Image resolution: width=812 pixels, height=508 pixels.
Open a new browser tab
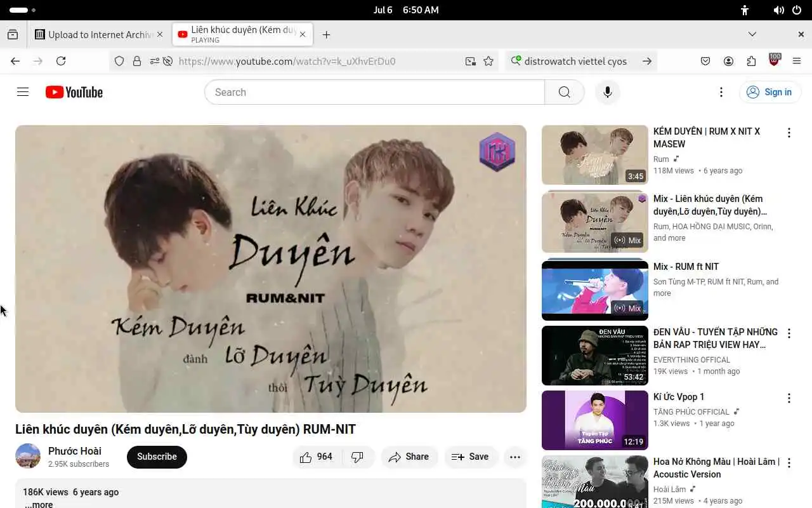click(326, 34)
